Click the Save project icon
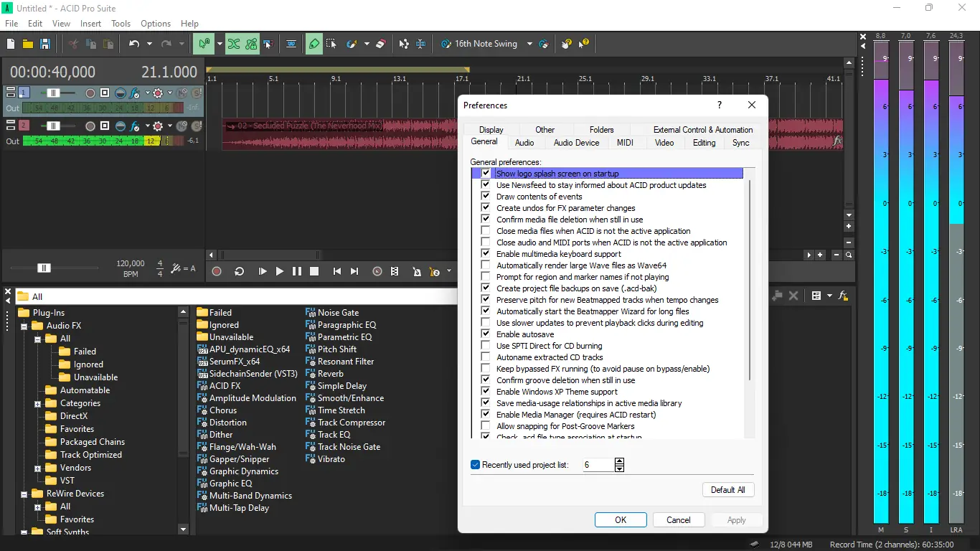Image resolution: width=980 pixels, height=551 pixels. pos(45,44)
